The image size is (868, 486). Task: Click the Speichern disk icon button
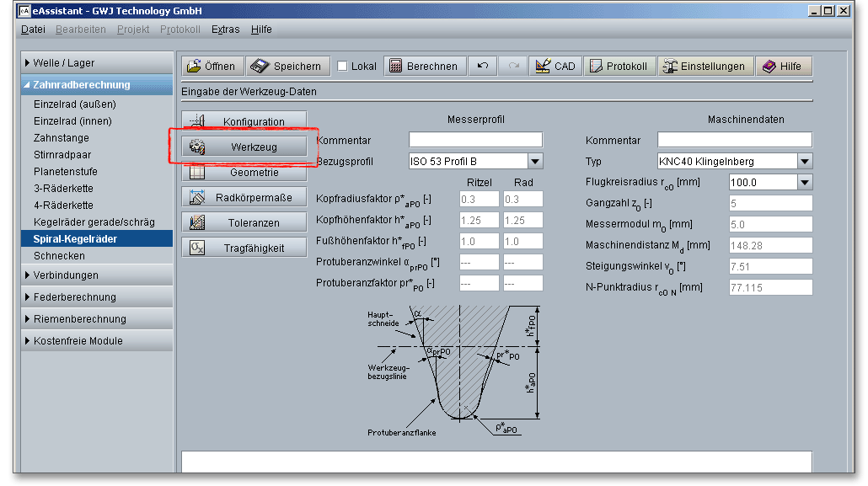click(x=287, y=66)
